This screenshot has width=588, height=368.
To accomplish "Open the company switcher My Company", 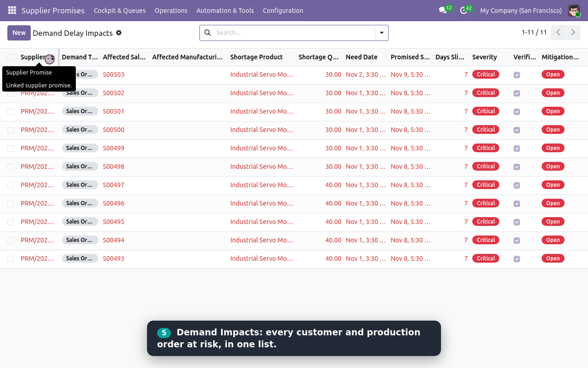I will [x=521, y=10].
